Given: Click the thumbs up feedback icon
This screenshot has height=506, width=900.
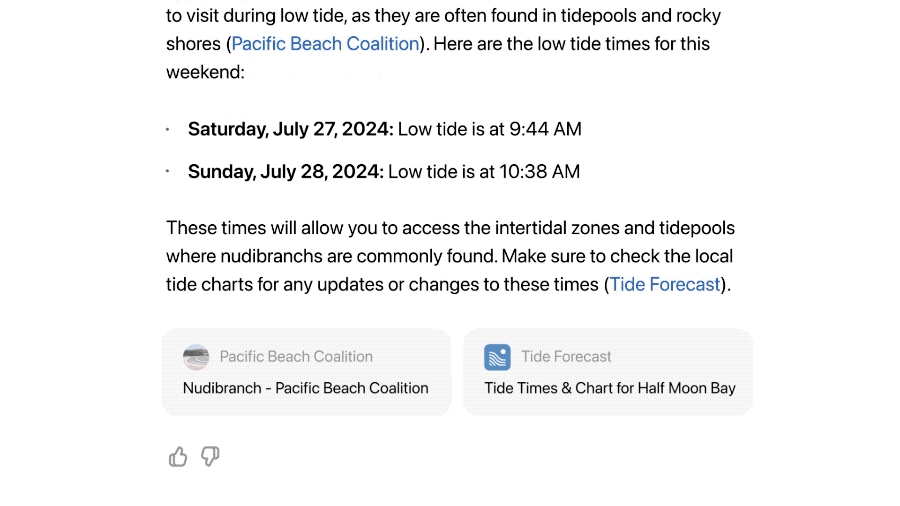Looking at the screenshot, I should 178,457.
